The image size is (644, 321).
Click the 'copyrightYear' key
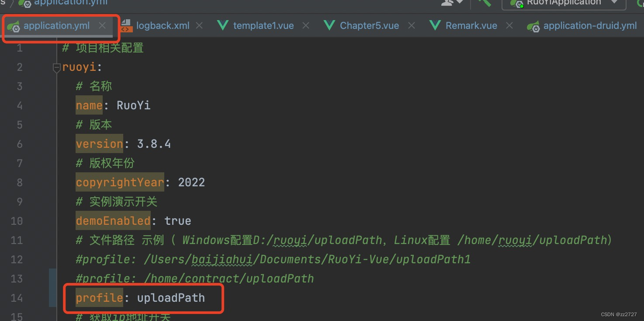120,182
